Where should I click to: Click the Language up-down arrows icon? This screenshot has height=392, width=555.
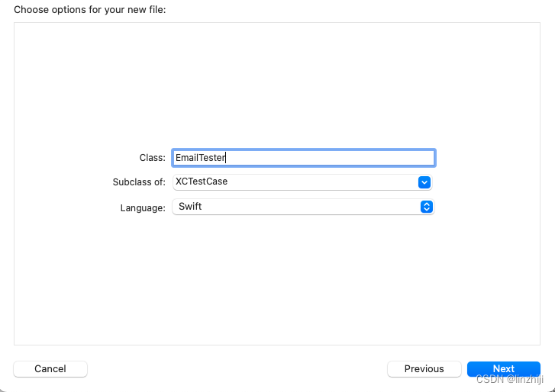point(427,207)
